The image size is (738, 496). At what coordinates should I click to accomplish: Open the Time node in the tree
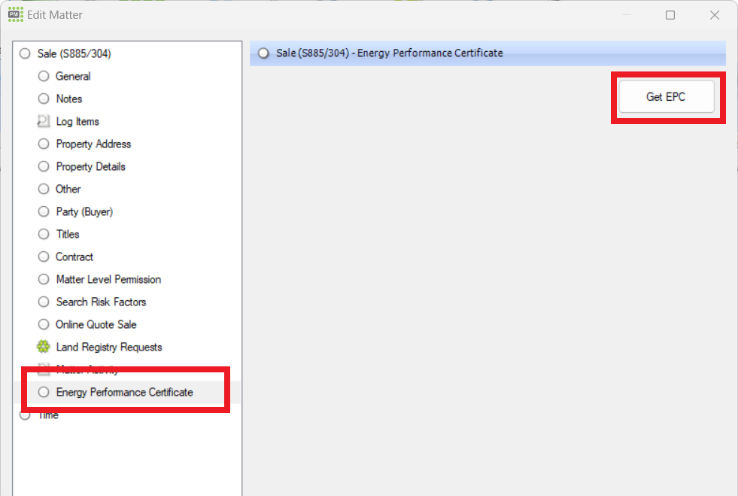click(47, 415)
